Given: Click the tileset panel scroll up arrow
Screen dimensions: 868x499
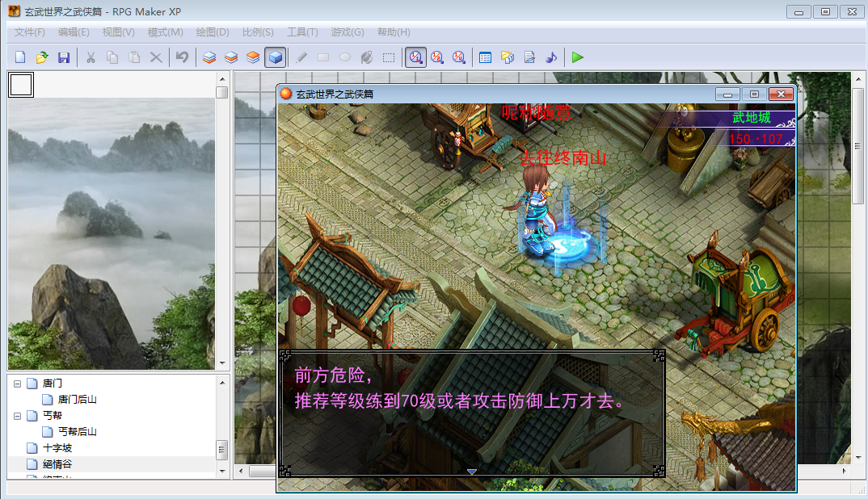Looking at the screenshot, I should (x=222, y=79).
